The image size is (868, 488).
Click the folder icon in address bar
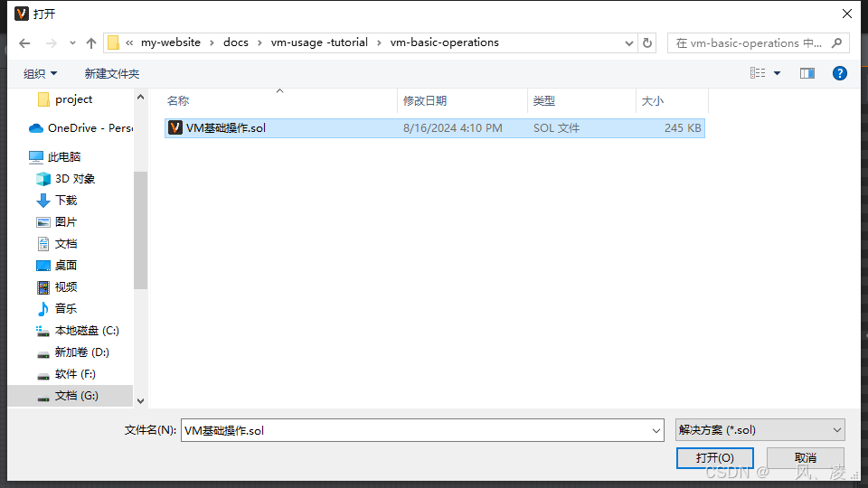[114, 42]
